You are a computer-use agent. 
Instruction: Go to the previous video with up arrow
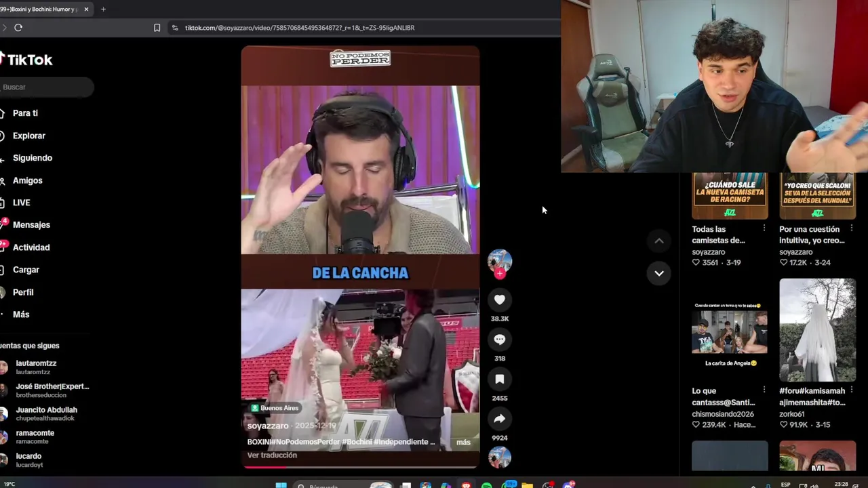point(659,241)
